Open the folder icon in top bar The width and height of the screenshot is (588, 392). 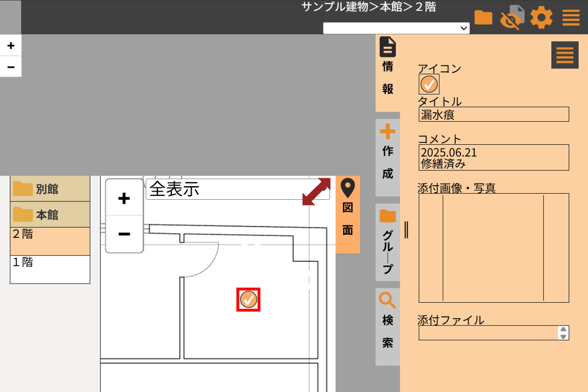483,17
